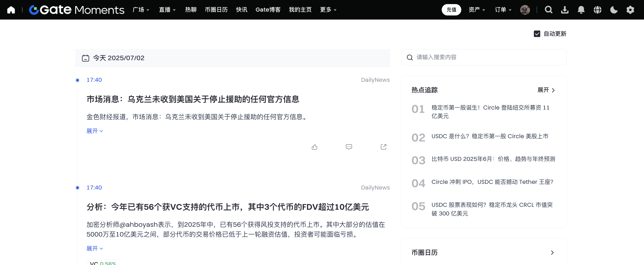Open the notifications bell
The height and width of the screenshot is (265, 644).
[581, 10]
